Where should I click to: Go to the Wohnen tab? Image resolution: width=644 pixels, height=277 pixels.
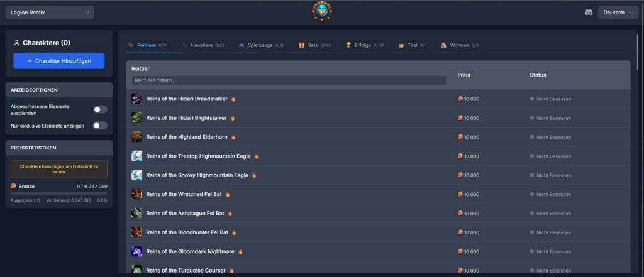(x=460, y=45)
